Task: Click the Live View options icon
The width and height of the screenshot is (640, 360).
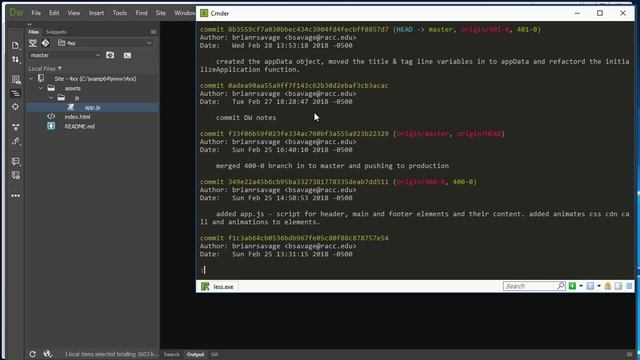Action: (x=16, y=80)
